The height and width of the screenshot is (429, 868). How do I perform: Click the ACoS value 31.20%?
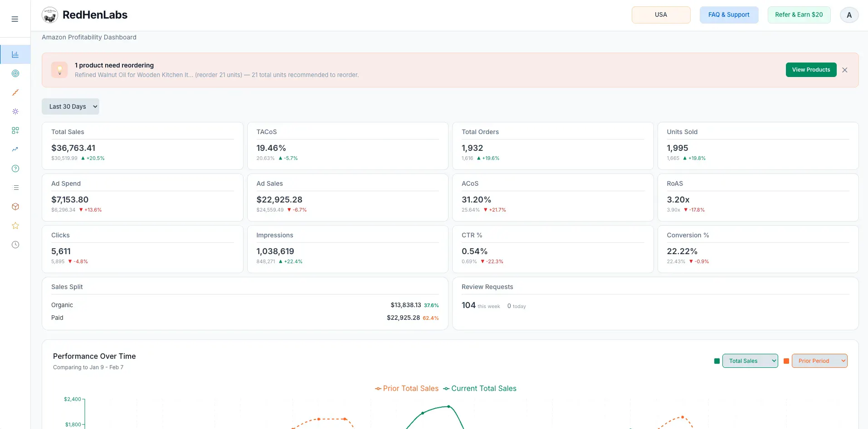tap(477, 200)
